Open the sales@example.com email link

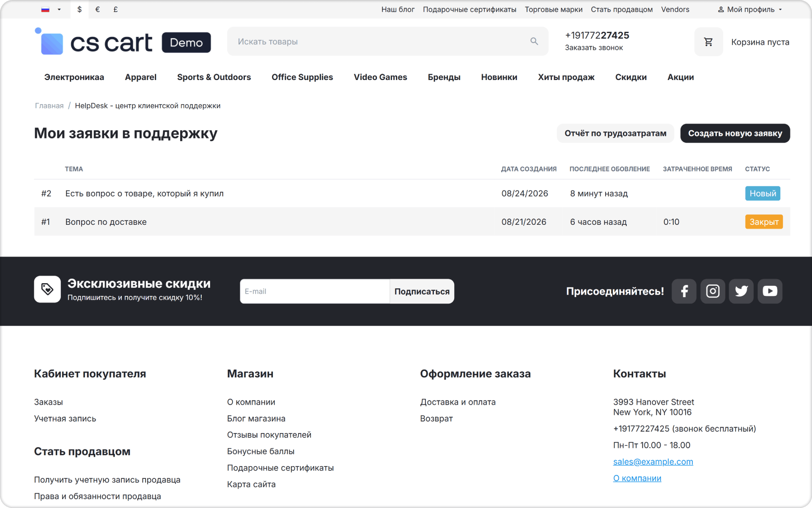tap(653, 462)
